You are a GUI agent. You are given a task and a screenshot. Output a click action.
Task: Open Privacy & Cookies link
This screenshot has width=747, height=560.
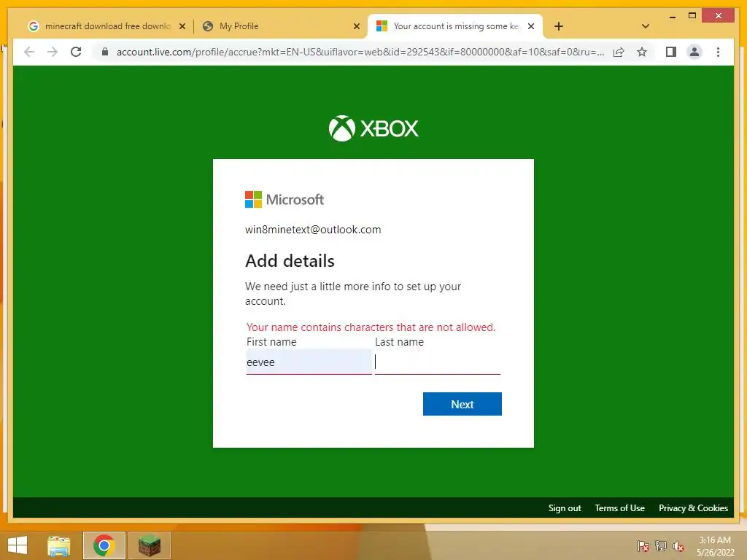click(693, 508)
